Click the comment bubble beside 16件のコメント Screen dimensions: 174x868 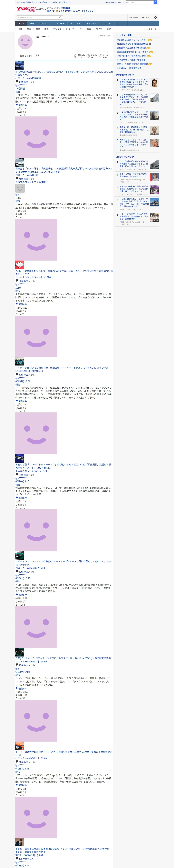(x=17, y=474)
